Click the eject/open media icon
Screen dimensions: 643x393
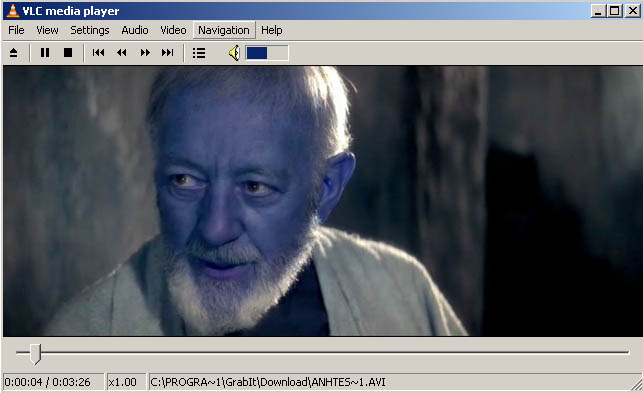14,53
